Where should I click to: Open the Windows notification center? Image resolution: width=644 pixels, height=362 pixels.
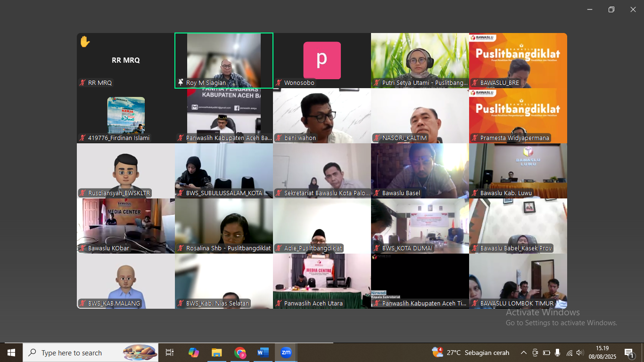629,353
